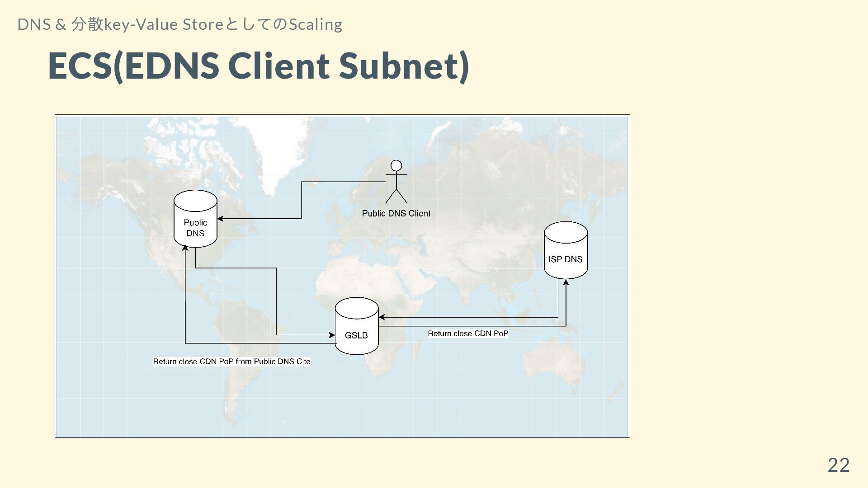Click the 'ECS(EDNS Client Subnet)' slide title
Image resolution: width=868 pixels, height=488 pixels.
[259, 66]
